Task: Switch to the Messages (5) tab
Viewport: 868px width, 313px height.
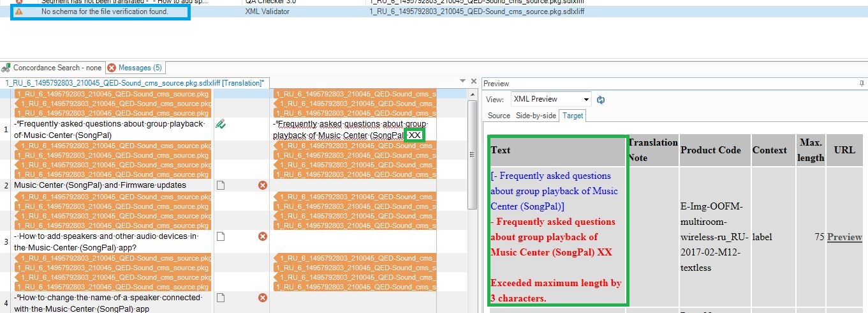Action: pos(135,68)
